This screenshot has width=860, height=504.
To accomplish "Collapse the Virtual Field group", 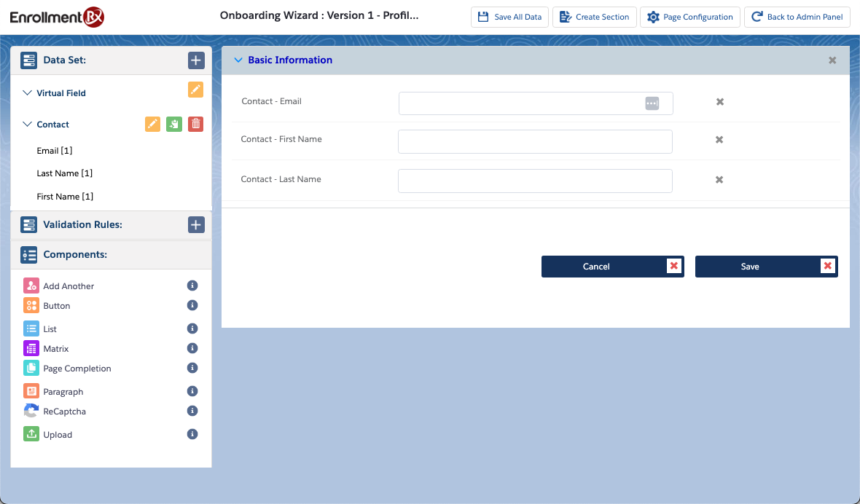I will click(28, 93).
